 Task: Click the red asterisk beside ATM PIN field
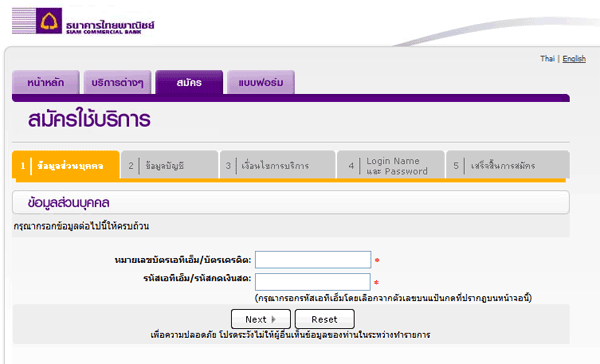(376, 282)
